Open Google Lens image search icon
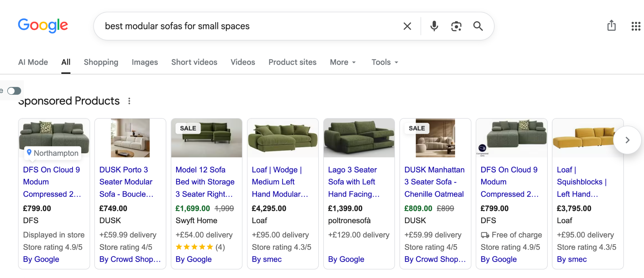 (x=456, y=26)
